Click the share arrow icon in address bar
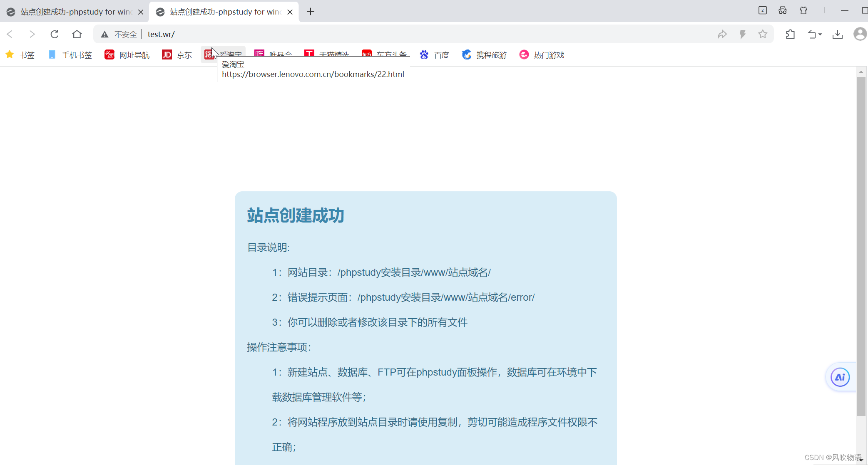 722,34
